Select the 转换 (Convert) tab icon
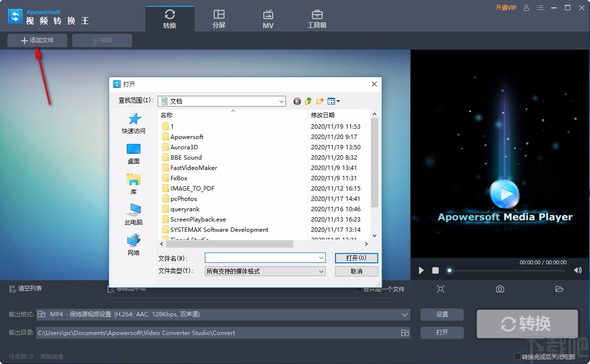 click(170, 15)
